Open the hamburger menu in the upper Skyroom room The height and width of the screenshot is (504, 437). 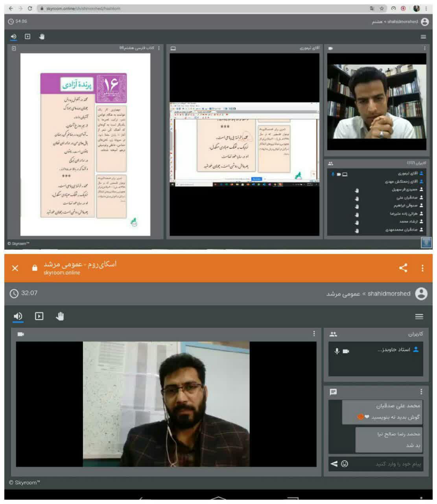pos(423,37)
